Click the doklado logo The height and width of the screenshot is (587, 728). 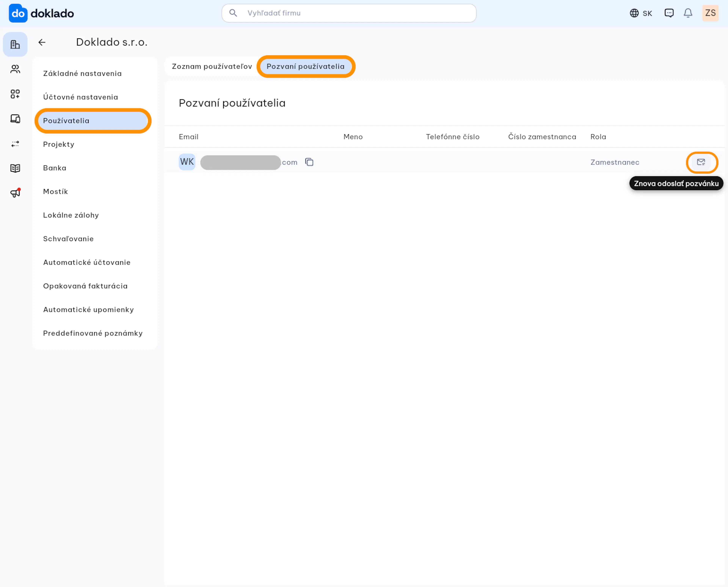(x=41, y=13)
